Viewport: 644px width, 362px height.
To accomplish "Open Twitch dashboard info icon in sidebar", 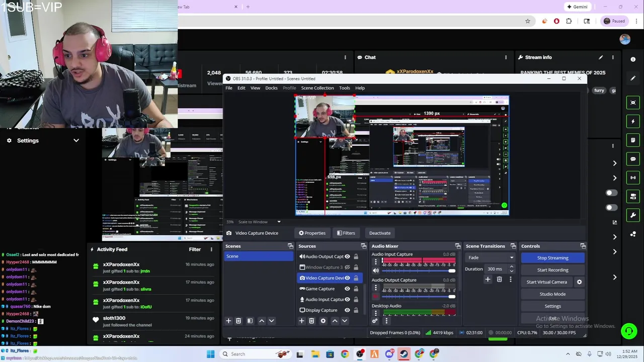I will tap(633, 59).
